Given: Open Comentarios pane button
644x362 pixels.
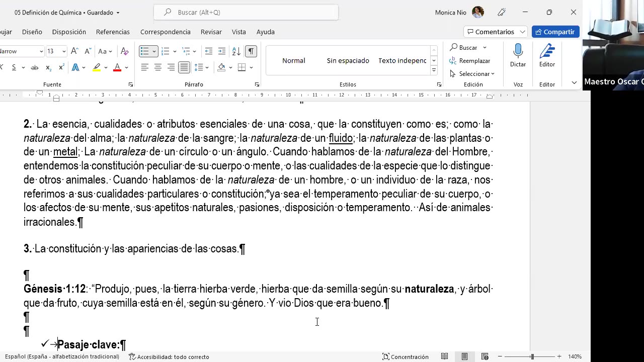Looking at the screenshot, I should coord(496,32).
